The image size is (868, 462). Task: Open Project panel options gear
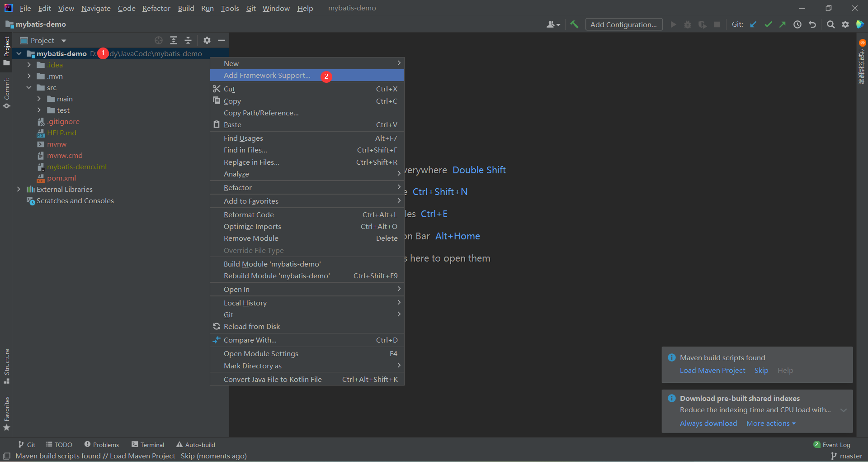pyautogui.click(x=207, y=40)
